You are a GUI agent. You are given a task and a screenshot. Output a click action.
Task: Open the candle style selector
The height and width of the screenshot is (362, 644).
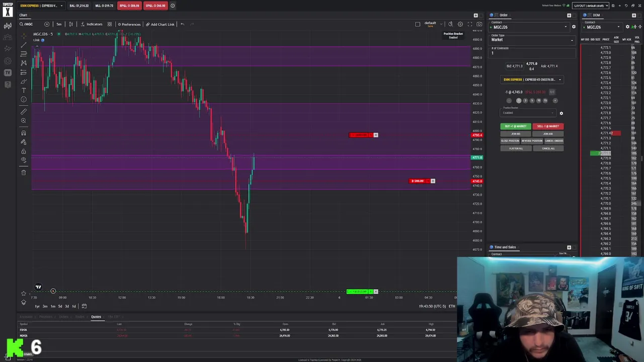point(71,24)
